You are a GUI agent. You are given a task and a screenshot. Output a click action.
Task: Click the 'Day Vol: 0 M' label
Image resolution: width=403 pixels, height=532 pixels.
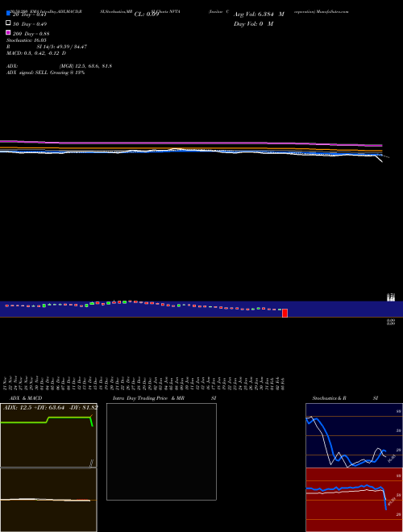[x=253, y=23]
